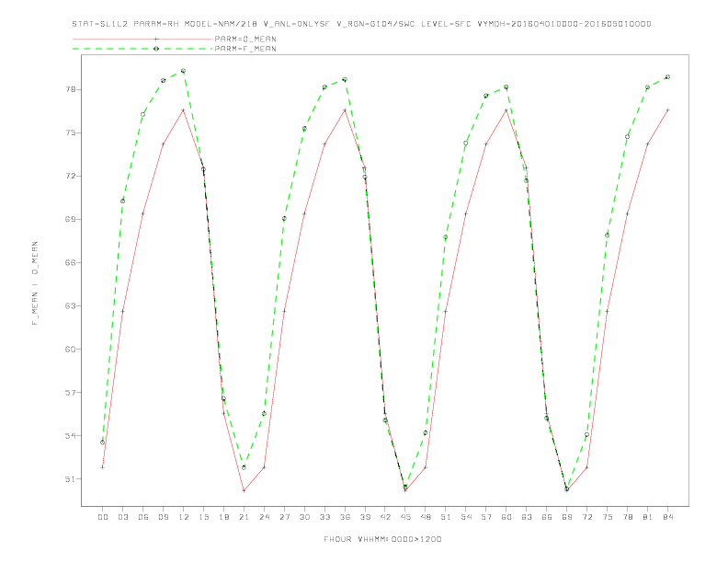Click x-axis forecast hour label 27
The width and height of the screenshot is (728, 563).
coord(284,517)
